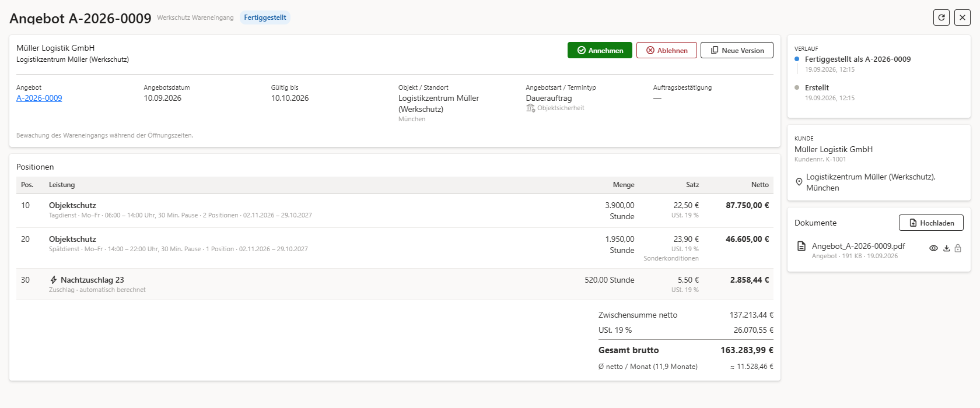Click Gültig bis value 10.10.2026
The width and height of the screenshot is (980, 408).
tap(290, 98)
